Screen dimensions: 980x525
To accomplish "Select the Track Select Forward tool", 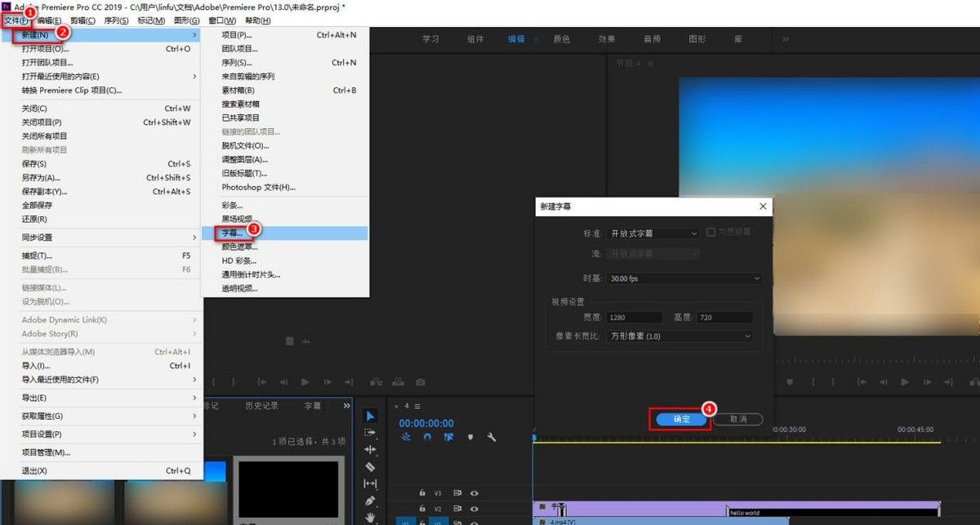I will (370, 433).
